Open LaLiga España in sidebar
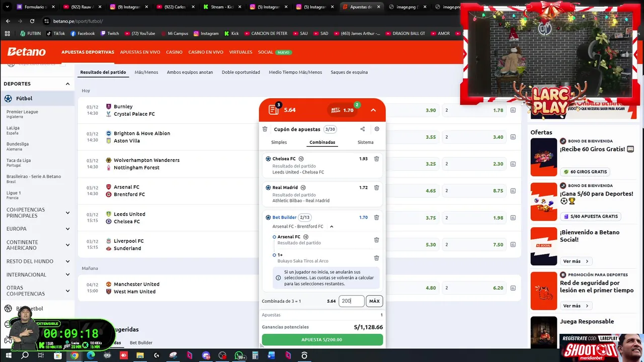644x362 pixels. pyautogui.click(x=13, y=130)
